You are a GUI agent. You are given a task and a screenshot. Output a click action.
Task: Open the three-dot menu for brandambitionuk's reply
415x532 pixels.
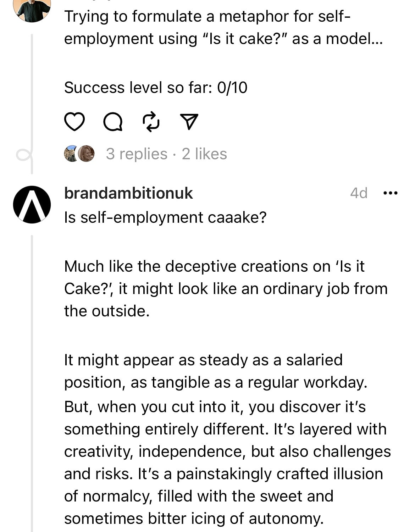tap(391, 193)
